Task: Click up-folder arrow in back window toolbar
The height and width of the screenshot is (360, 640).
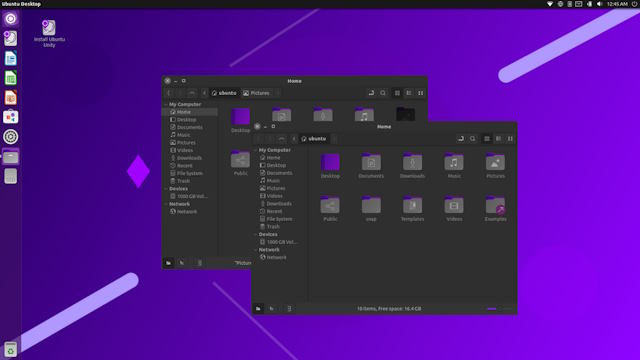Action: [191, 93]
